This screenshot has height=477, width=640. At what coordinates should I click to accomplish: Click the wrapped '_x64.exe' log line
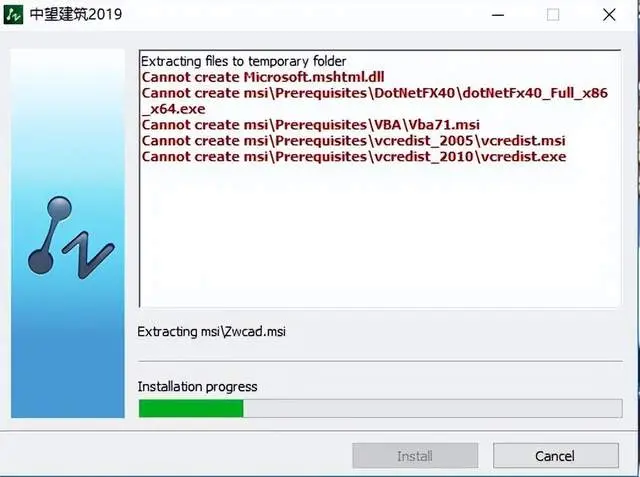[x=173, y=109]
